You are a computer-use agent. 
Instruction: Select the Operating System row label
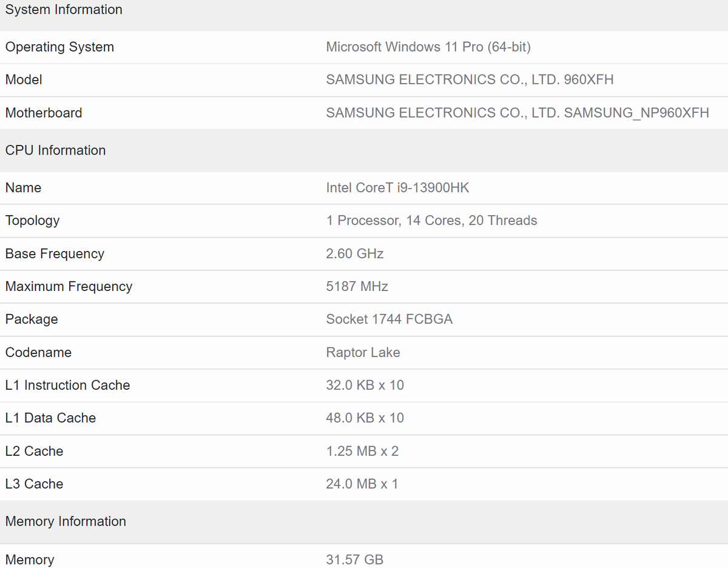tap(59, 47)
